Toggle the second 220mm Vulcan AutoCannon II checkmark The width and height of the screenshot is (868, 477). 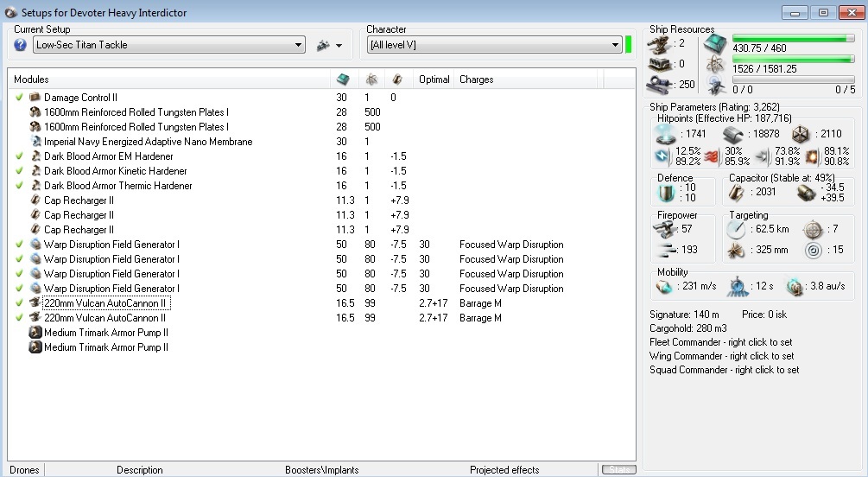coord(19,318)
